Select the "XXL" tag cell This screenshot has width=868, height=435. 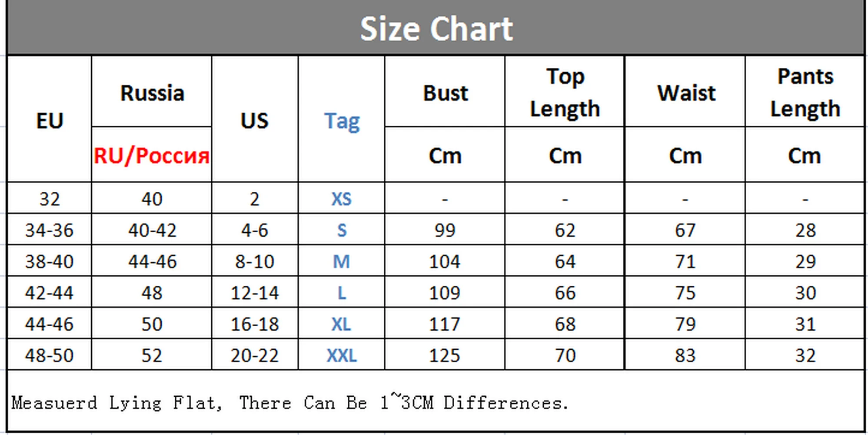point(342,355)
